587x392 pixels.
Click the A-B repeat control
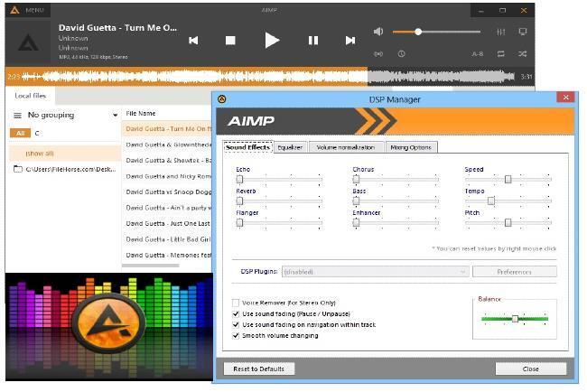[x=478, y=54]
